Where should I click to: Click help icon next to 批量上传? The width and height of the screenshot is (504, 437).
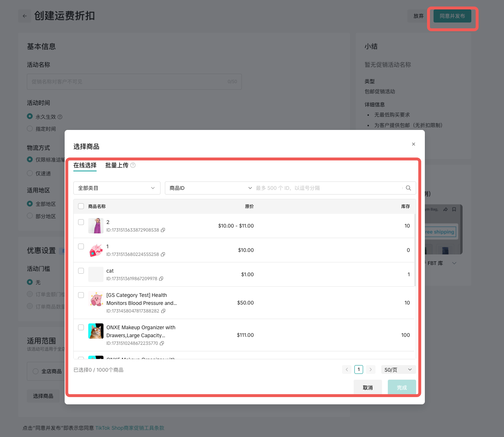(x=133, y=165)
